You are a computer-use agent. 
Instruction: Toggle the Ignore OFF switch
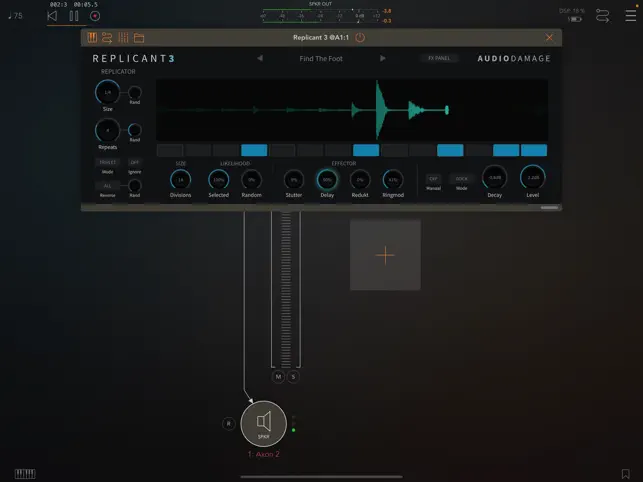coord(135,162)
